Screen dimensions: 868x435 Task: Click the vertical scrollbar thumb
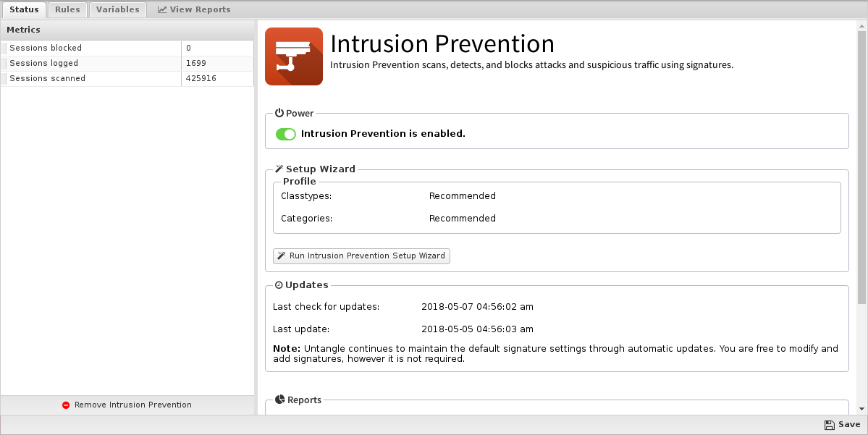tap(862, 167)
